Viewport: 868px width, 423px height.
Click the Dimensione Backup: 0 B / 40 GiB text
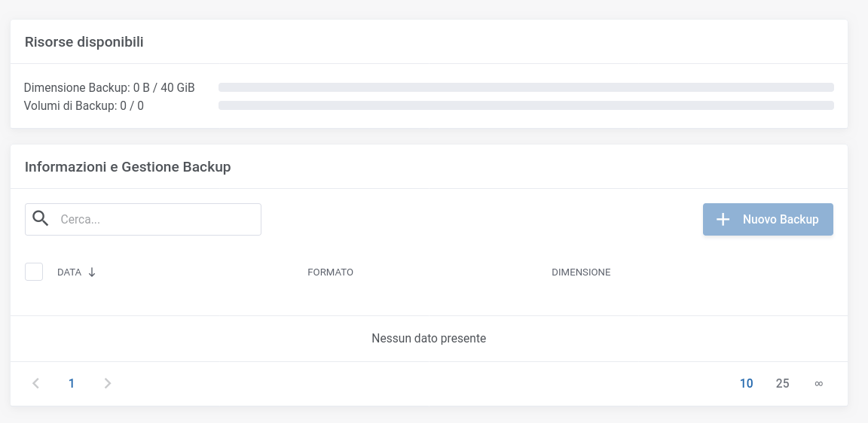[x=109, y=87]
